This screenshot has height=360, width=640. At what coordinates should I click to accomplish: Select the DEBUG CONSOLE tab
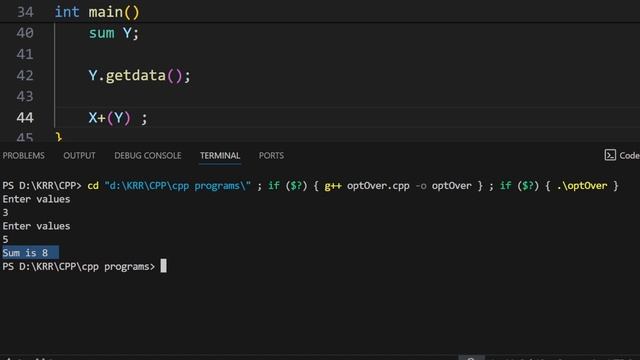(x=148, y=156)
